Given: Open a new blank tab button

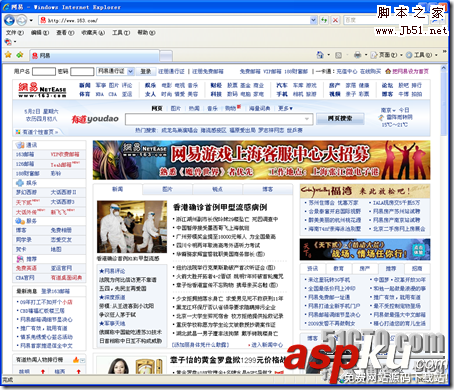Looking at the screenshot, I should pyautogui.click(x=166, y=56).
